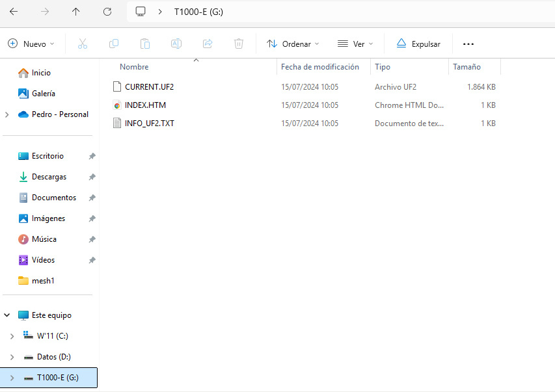Click the pin icon next to Vídeos
This screenshot has height=392, width=555.
(x=92, y=261)
